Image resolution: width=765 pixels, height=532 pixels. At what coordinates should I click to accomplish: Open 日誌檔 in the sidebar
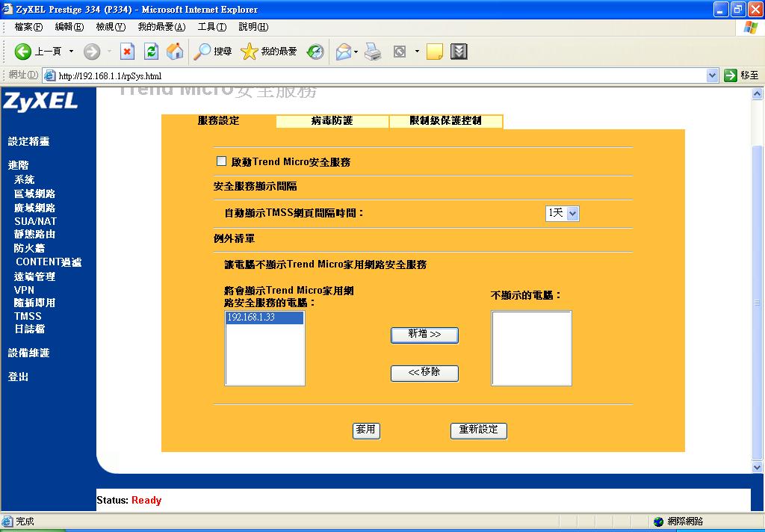(x=29, y=330)
